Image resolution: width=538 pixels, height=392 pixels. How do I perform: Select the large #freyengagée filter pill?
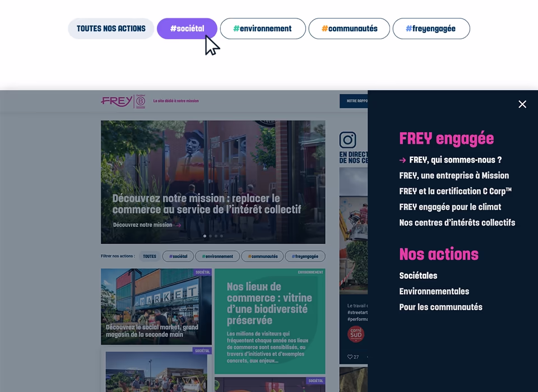pyautogui.click(x=432, y=29)
